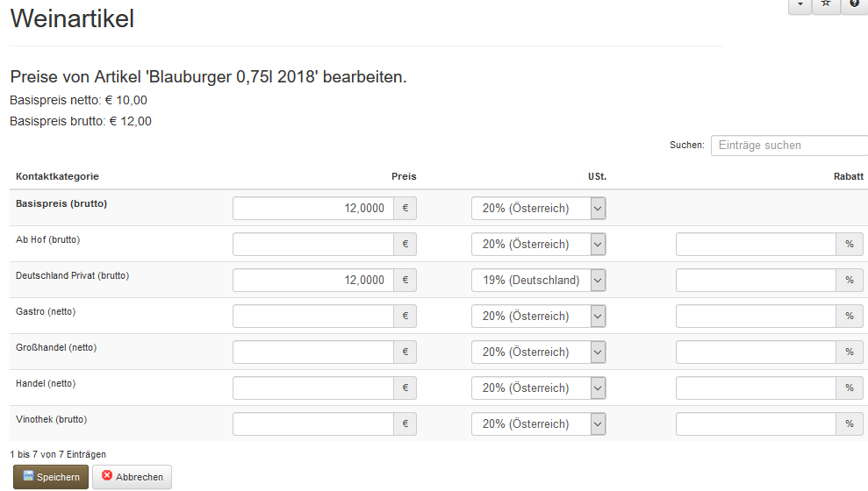The height and width of the screenshot is (491, 868).
Task: Open the USt. dropdown for Ab Hof
Action: (538, 245)
